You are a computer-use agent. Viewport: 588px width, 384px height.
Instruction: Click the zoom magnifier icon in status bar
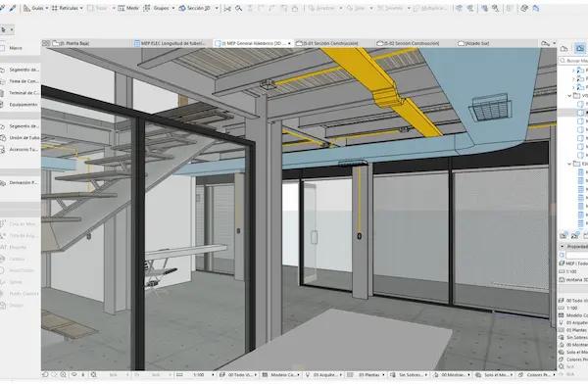tap(63, 374)
